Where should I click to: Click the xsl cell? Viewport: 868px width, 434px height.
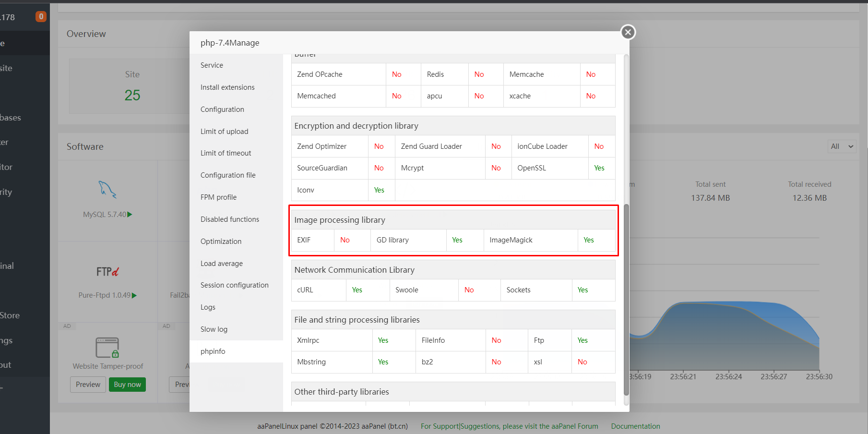point(550,362)
